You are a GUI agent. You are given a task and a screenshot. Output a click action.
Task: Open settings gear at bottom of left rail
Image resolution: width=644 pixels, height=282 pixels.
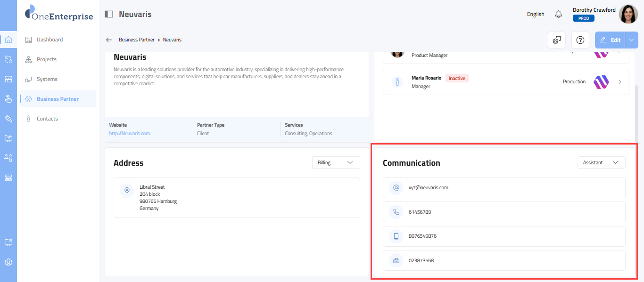(x=8, y=262)
